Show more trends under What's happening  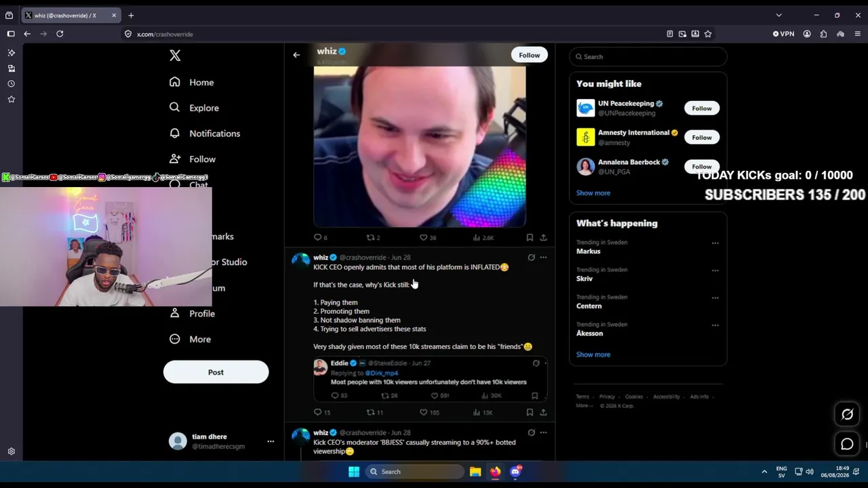pyautogui.click(x=593, y=354)
